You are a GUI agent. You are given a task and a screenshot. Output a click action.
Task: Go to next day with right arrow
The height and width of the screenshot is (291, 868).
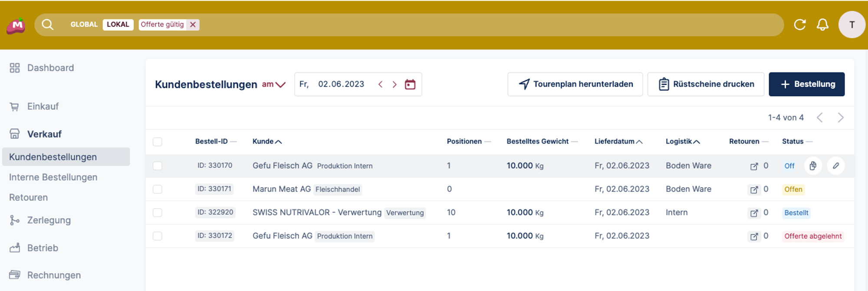click(x=394, y=84)
